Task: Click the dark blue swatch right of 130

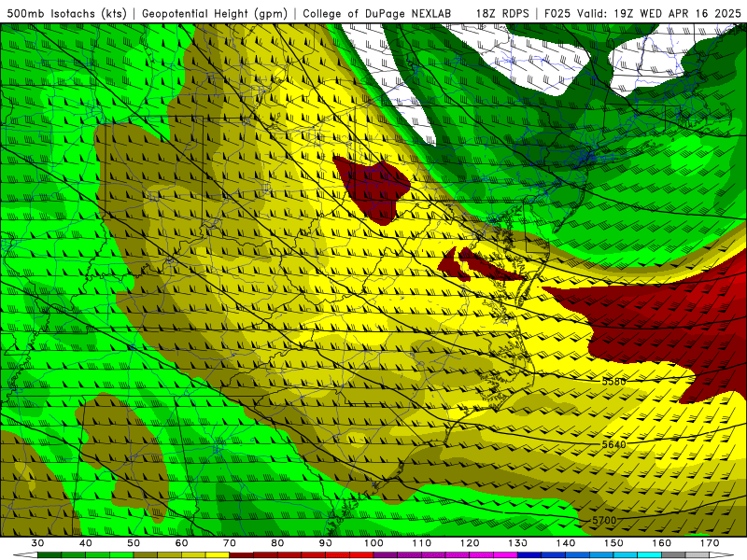Action: pyautogui.click(x=529, y=555)
